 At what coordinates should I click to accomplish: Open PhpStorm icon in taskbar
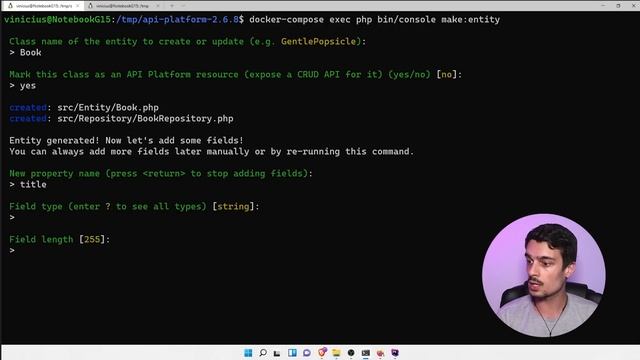pyautogui.click(x=395, y=353)
